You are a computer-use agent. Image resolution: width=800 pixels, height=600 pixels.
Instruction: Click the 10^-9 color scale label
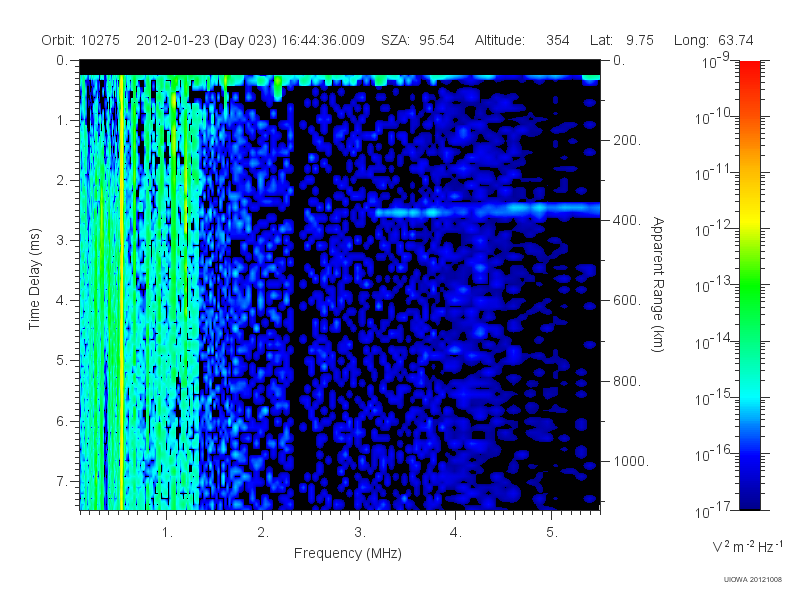[x=717, y=61]
